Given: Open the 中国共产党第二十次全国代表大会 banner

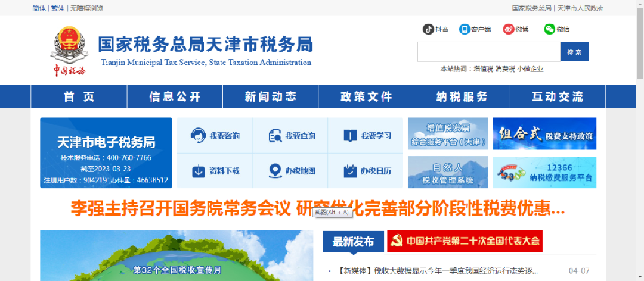Looking at the screenshot, I should point(465,241).
